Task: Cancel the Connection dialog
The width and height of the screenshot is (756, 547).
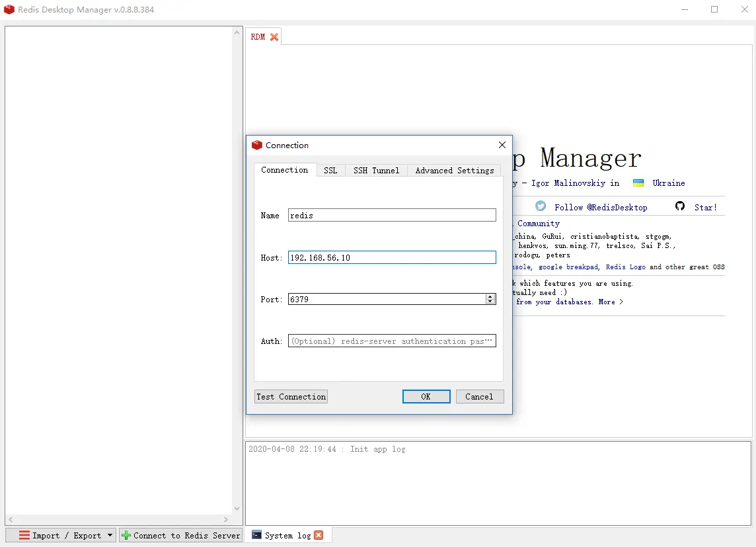Action: (x=479, y=396)
